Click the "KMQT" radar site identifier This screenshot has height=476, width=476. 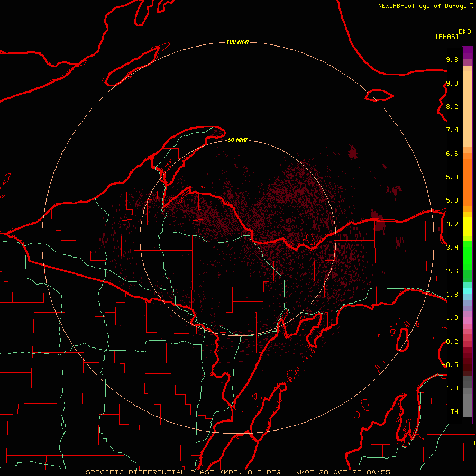(304, 472)
